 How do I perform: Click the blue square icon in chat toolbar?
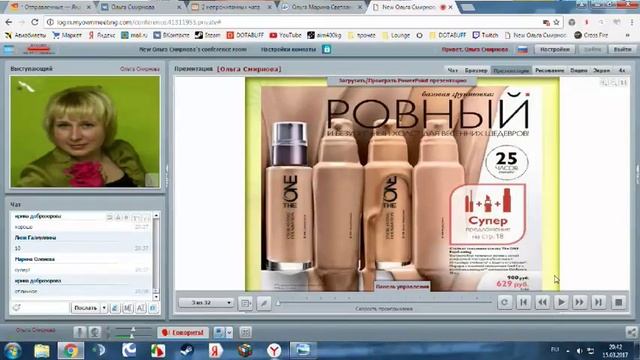click(153, 308)
